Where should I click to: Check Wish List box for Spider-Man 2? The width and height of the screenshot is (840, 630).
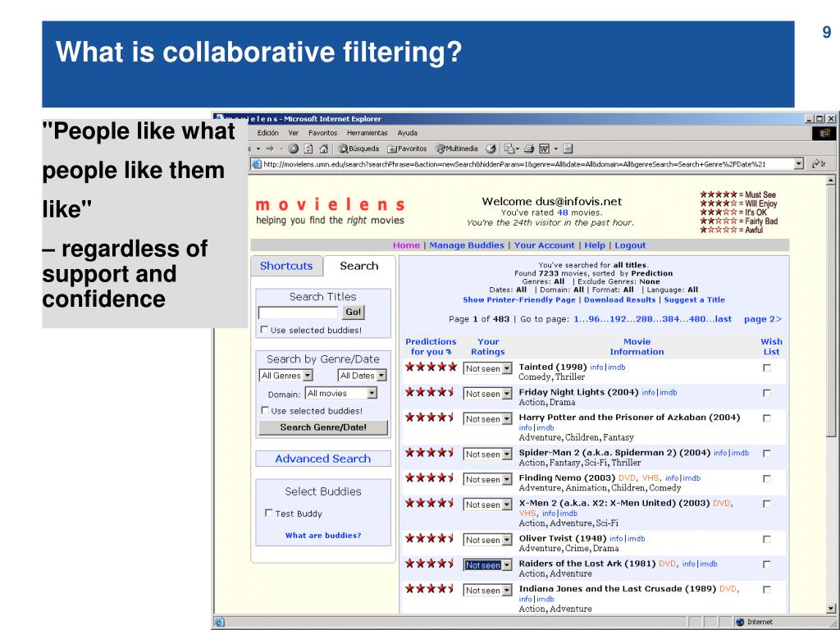tap(767, 453)
